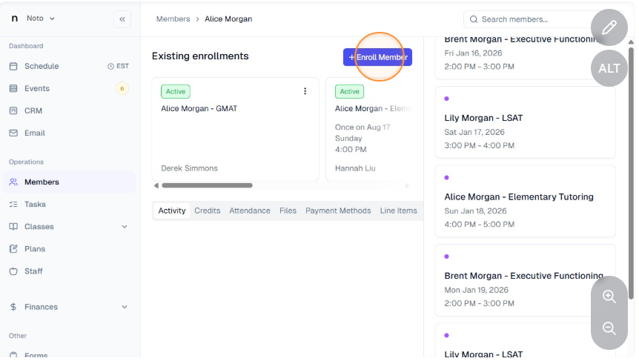Click the Enroll Member button
Image resolution: width=639 pixels, height=364 pixels.
377,57
